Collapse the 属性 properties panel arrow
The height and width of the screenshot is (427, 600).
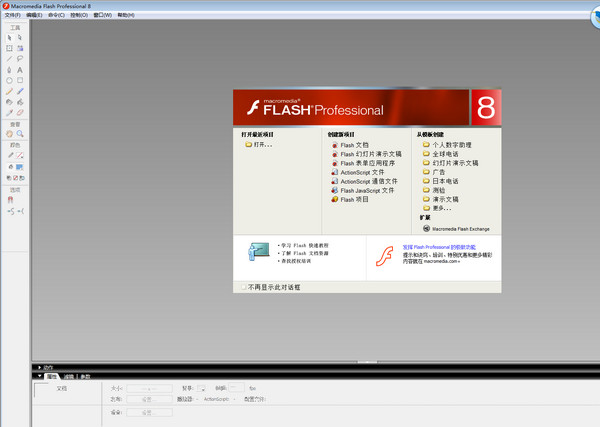pos(40,376)
